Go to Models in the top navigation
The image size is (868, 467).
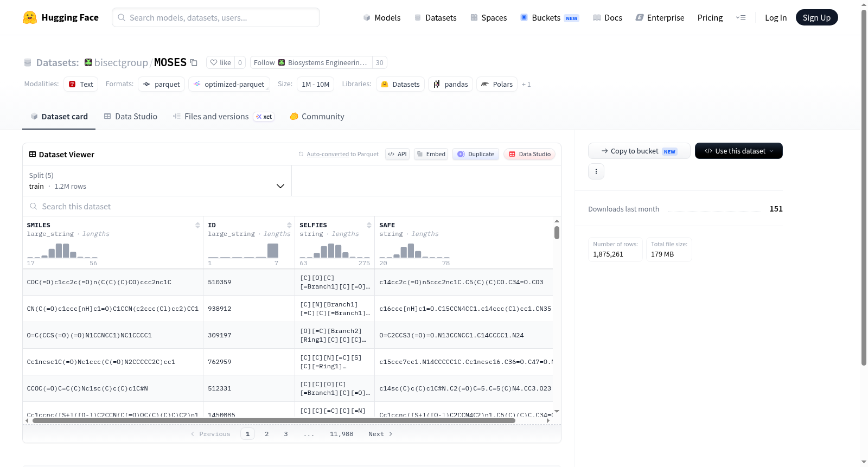[x=382, y=17]
